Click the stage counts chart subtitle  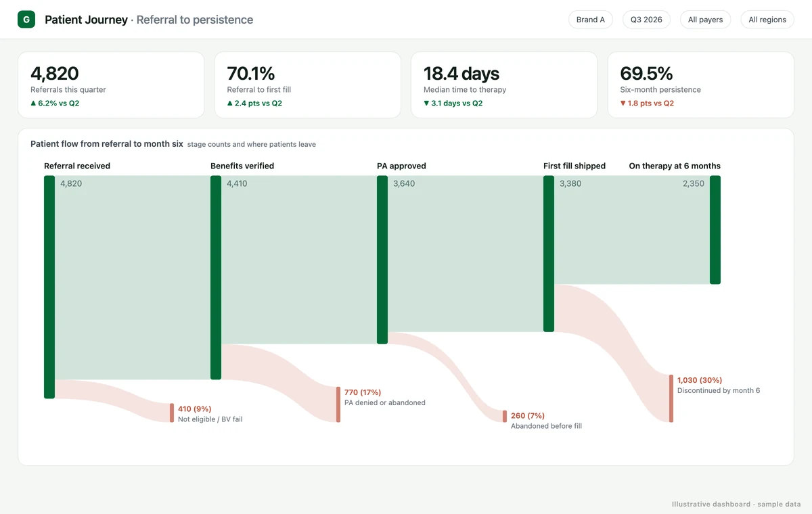[252, 145]
